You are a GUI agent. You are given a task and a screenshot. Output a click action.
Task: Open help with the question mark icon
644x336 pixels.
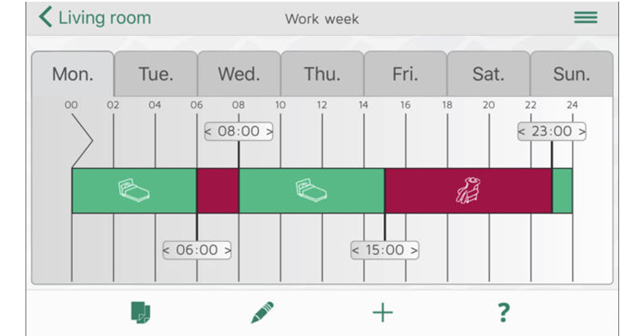point(503,313)
